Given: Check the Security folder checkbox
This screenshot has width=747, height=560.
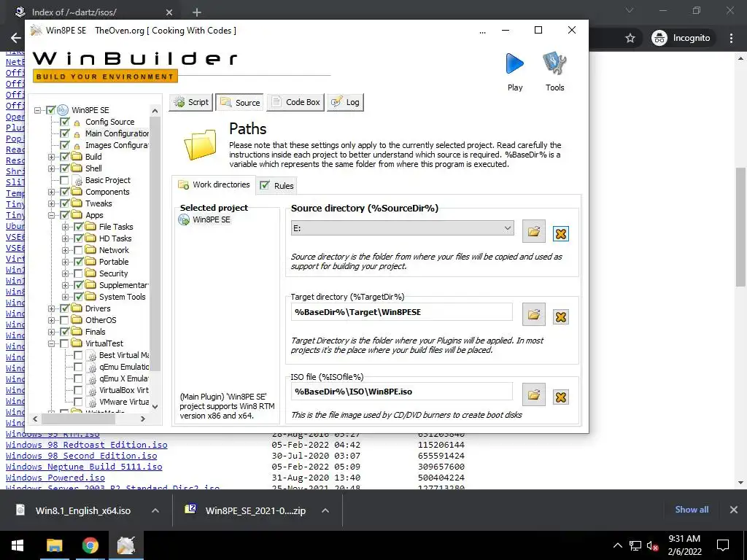Looking at the screenshot, I should point(79,273).
